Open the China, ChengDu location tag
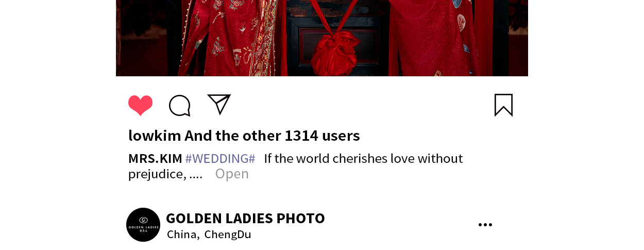The width and height of the screenshot is (644, 250). pos(209,235)
